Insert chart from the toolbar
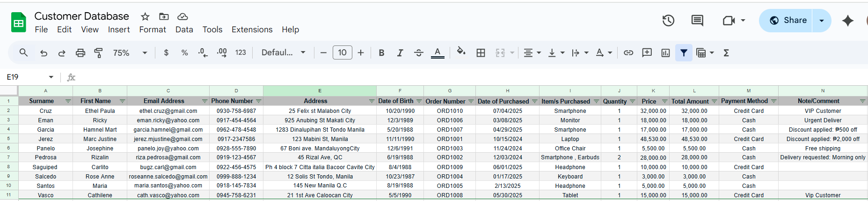868x201 pixels. [665, 53]
